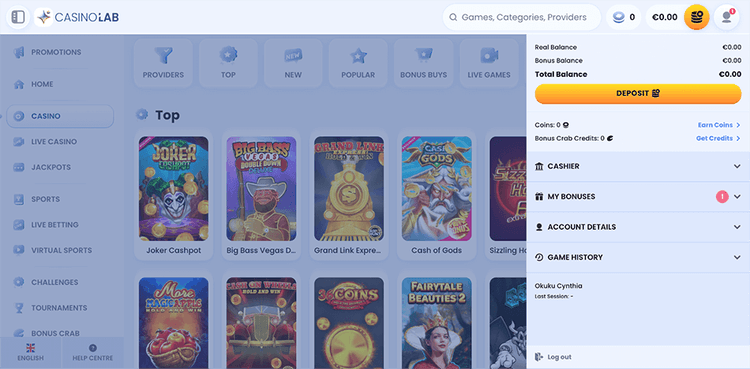Click the Challenges gear icon
750x369 pixels.
pyautogui.click(x=19, y=282)
